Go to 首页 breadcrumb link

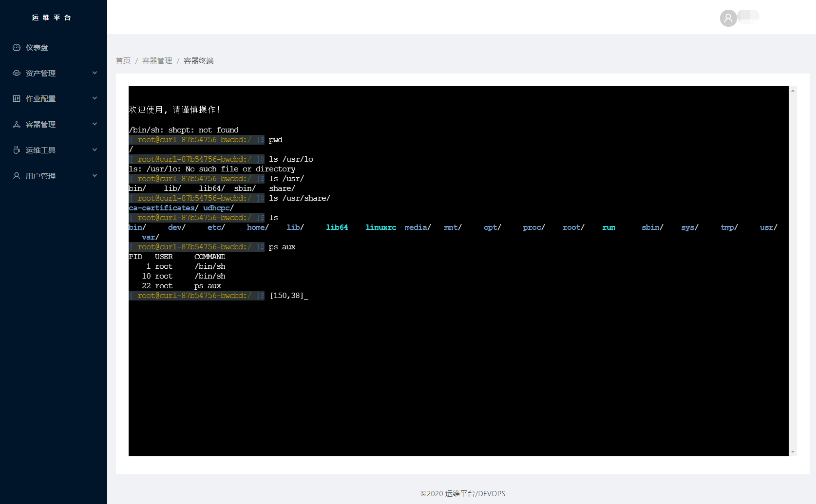click(123, 60)
